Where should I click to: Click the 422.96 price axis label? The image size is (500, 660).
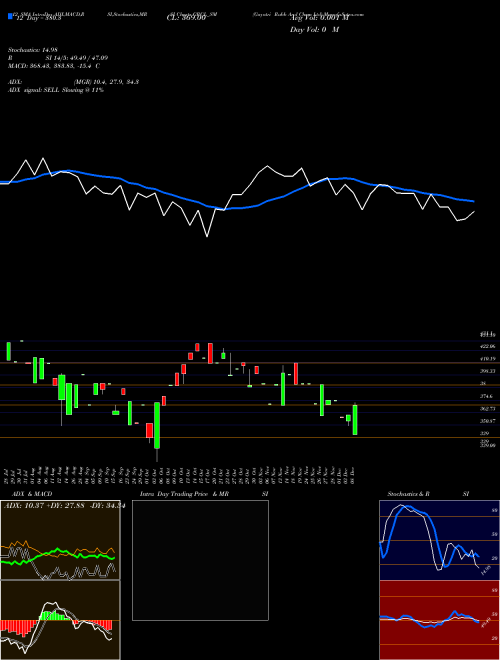tap(487, 346)
